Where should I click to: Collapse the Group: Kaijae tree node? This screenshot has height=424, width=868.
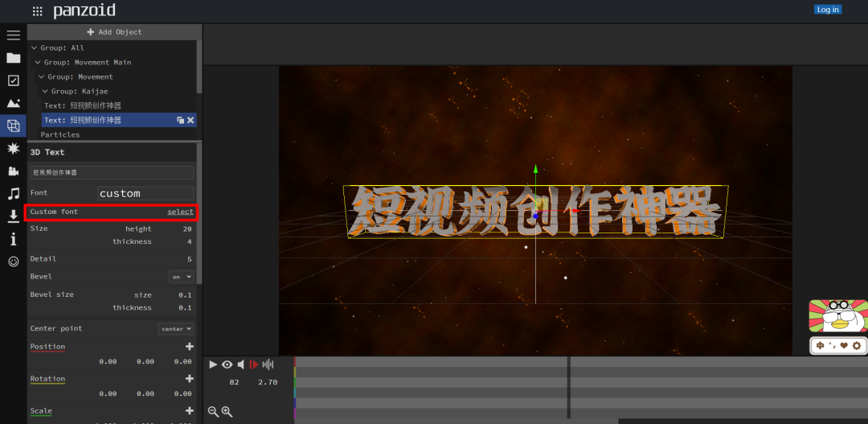(45, 92)
